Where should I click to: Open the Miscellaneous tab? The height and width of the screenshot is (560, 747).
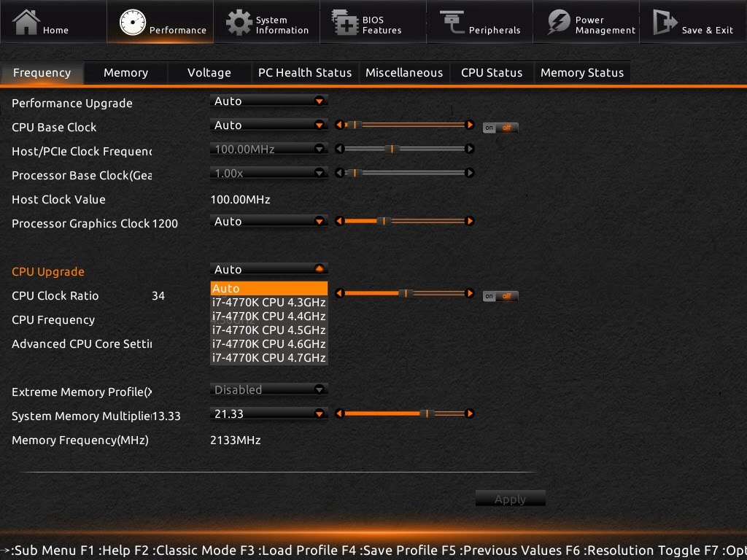(404, 73)
